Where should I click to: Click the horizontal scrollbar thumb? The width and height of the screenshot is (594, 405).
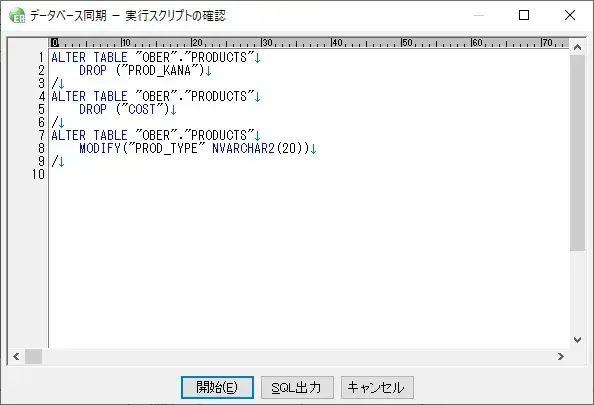[x=33, y=357]
